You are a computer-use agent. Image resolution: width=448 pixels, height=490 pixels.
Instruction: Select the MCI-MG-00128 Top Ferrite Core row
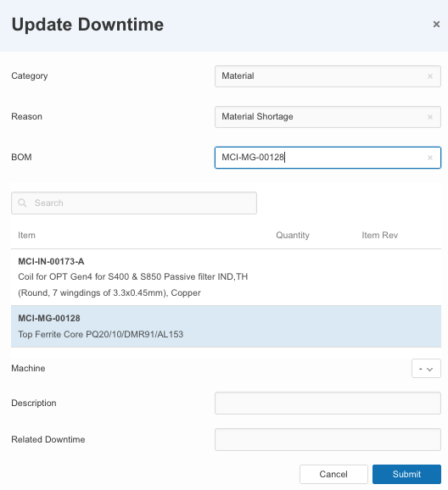(226, 326)
